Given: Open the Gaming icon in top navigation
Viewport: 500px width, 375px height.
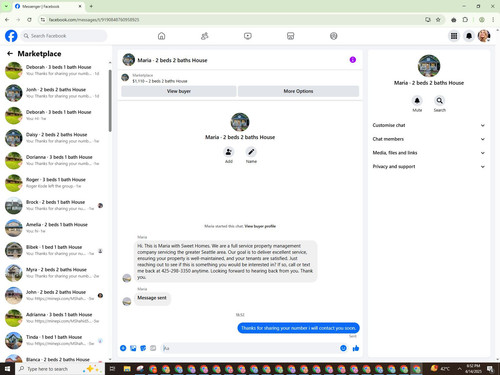Looking at the screenshot, I should (x=333, y=36).
